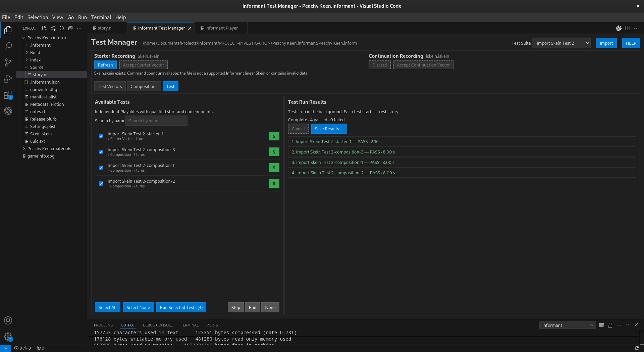Open the Run and Debug view
This screenshot has height=352, width=644.
point(8,79)
